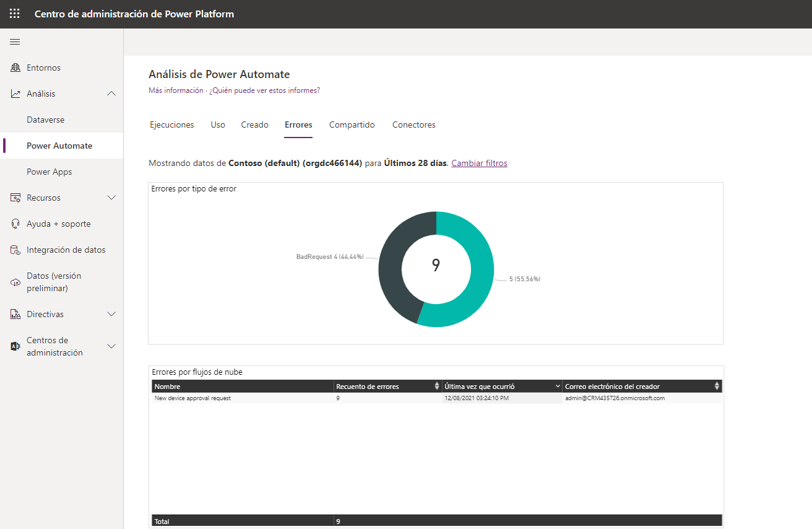Switch to the Uso tab
This screenshot has height=529, width=812.
218,125
